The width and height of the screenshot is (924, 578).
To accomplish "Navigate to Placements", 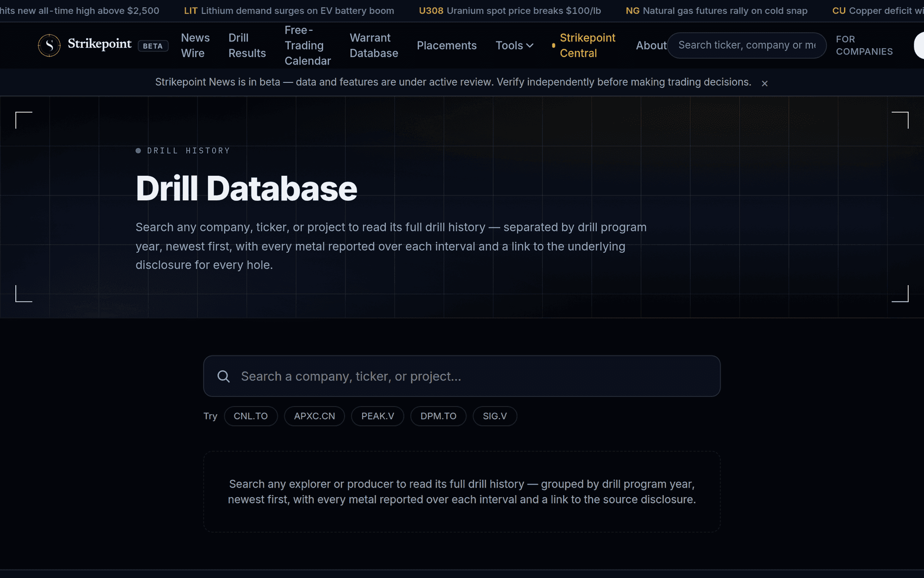I will point(447,45).
